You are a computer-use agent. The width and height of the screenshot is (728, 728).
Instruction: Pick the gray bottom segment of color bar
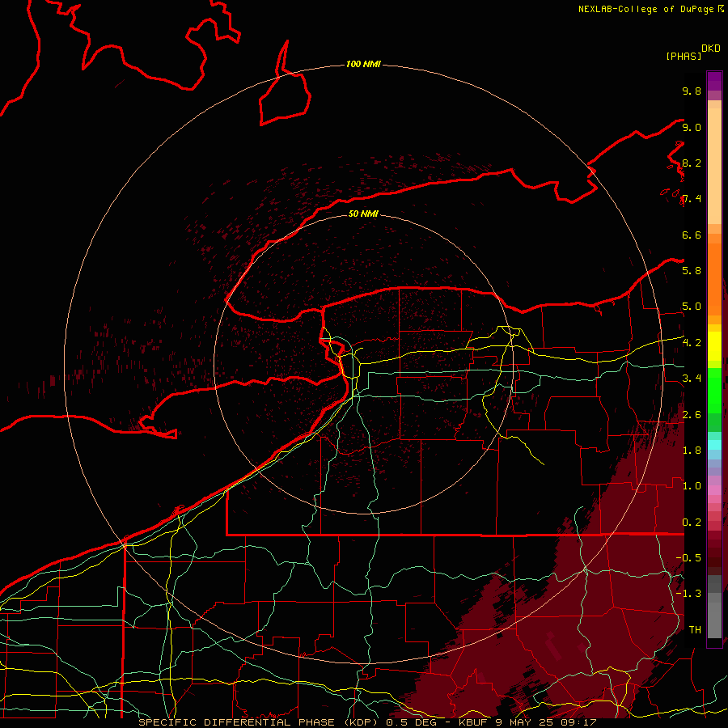[x=714, y=620]
